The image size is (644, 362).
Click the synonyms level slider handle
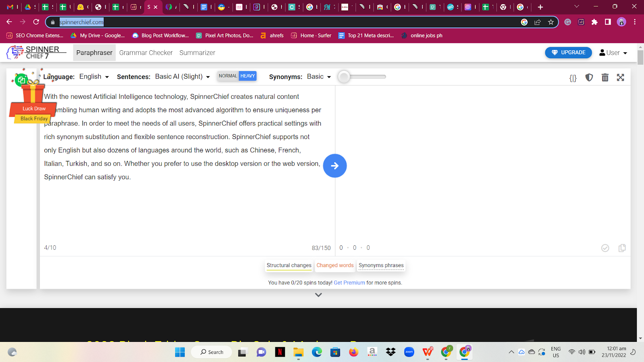click(x=344, y=76)
